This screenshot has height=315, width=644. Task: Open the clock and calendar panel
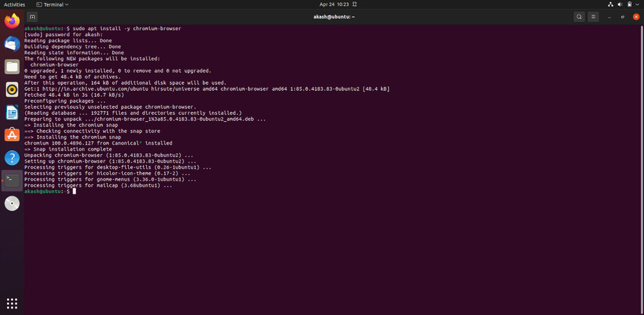pos(334,5)
